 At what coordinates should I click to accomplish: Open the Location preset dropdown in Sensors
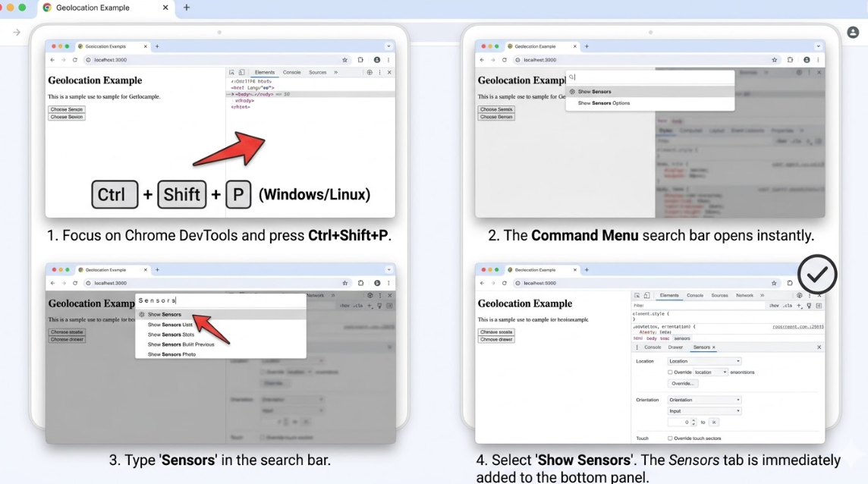click(704, 361)
